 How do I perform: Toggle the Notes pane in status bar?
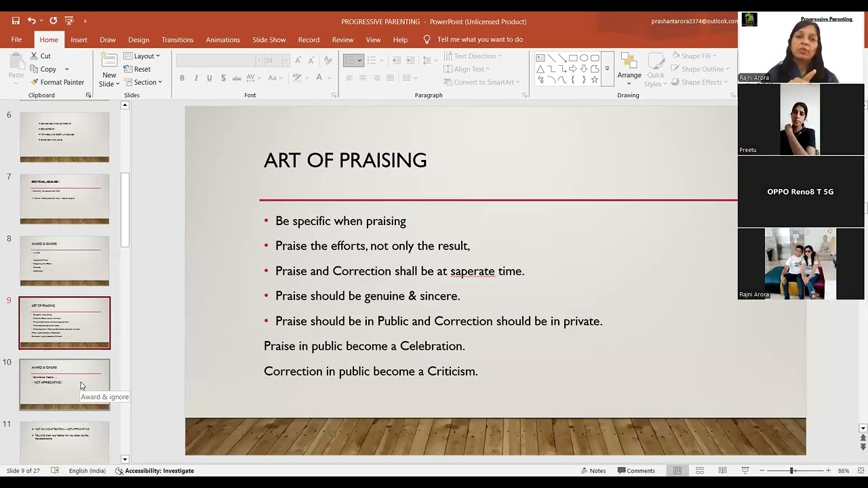click(593, 470)
